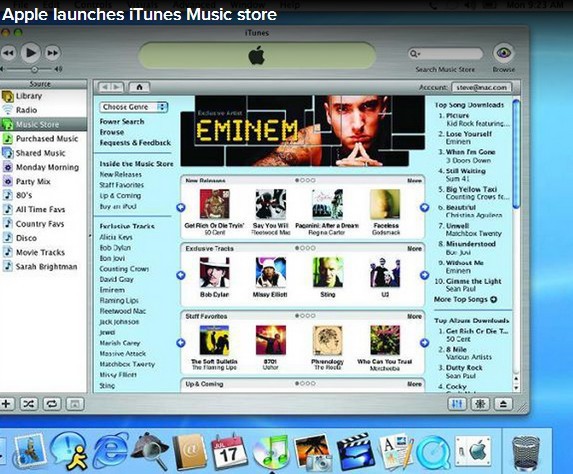Image resolution: width=573 pixels, height=474 pixels.
Task: Open iCal from the Dock
Action: 229,452
